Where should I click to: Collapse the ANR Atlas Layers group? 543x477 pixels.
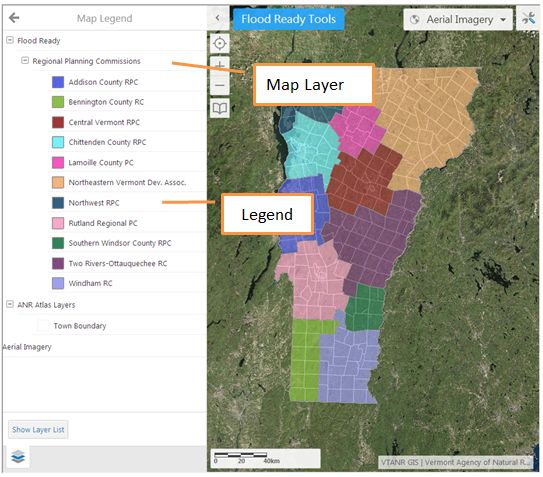tap(10, 304)
